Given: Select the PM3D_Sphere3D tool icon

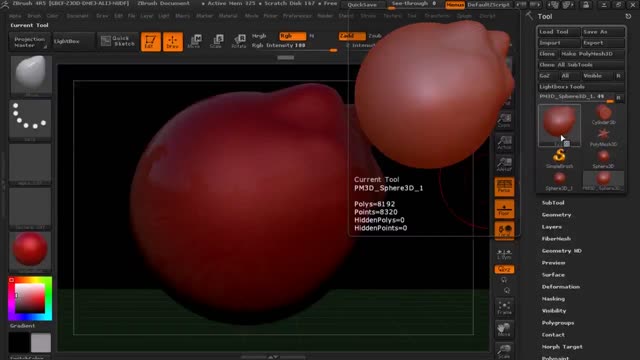Looking at the screenshot, I should coord(603,181).
